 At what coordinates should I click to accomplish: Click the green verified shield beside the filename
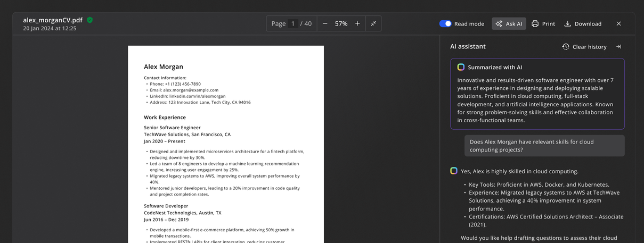click(x=90, y=20)
